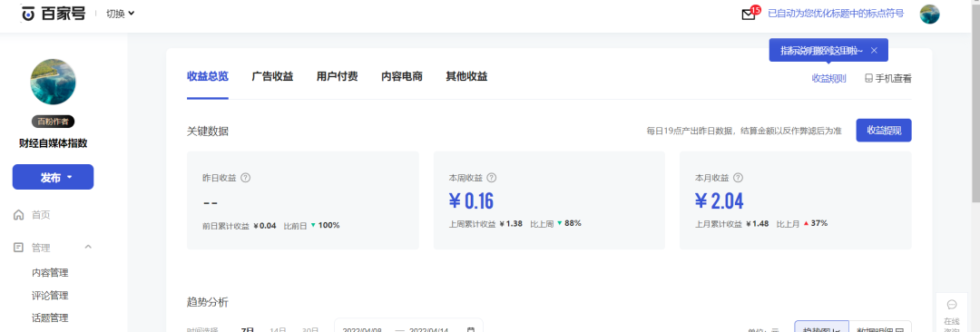The width and height of the screenshot is (980, 332).
Task: Click the 收益提现 button
Action: click(884, 130)
